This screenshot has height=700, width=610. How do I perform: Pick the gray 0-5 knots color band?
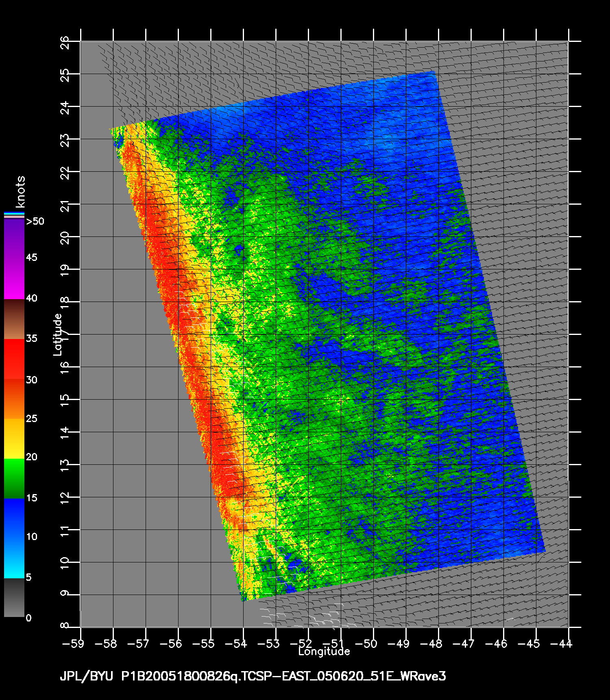point(14,597)
